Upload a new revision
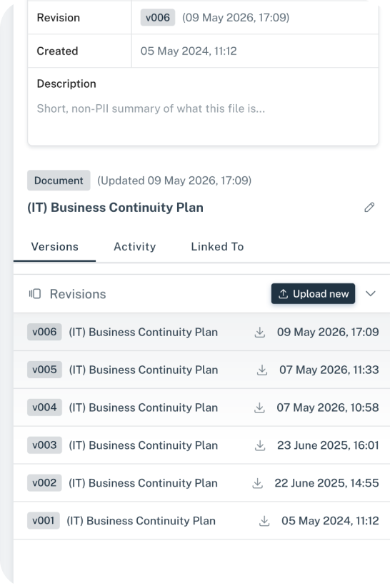The image size is (390, 588). click(x=313, y=293)
